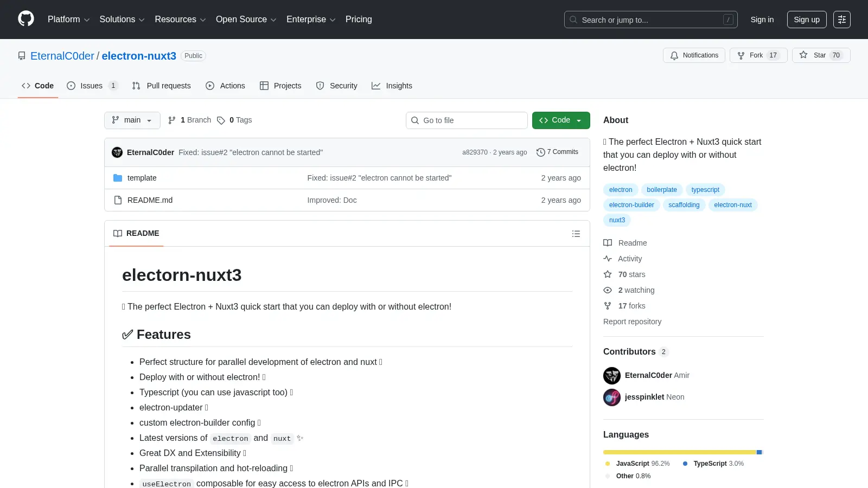Open the Code tab
This screenshot has height=488, width=868.
coord(37,86)
